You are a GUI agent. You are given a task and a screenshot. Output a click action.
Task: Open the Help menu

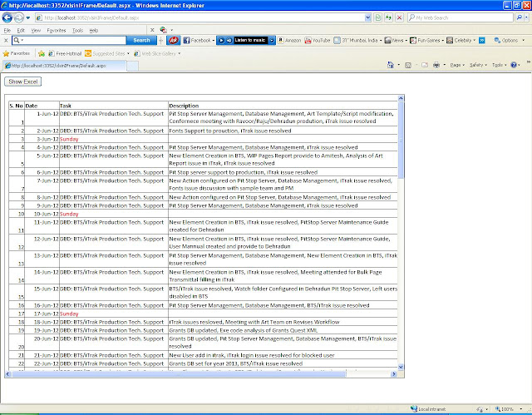click(x=94, y=30)
